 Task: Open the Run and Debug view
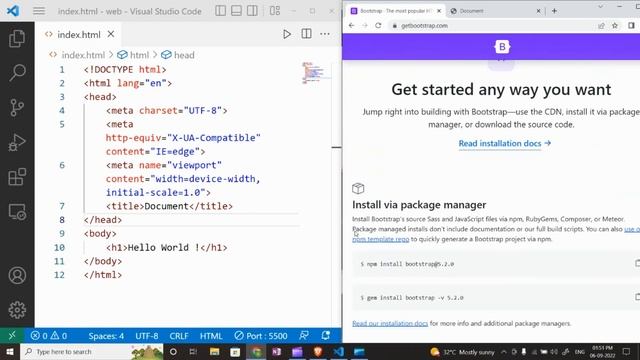point(17,142)
